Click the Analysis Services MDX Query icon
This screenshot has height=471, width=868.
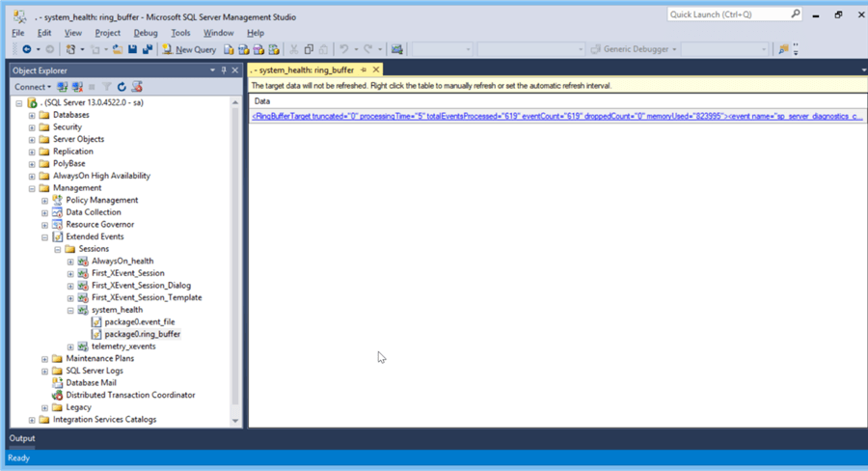coord(244,49)
